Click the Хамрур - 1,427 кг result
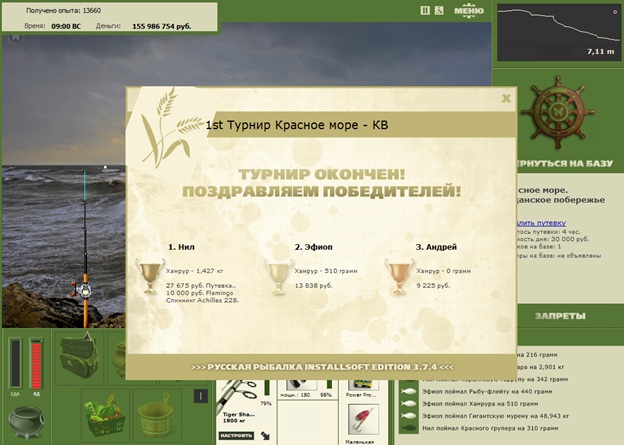 (x=195, y=271)
